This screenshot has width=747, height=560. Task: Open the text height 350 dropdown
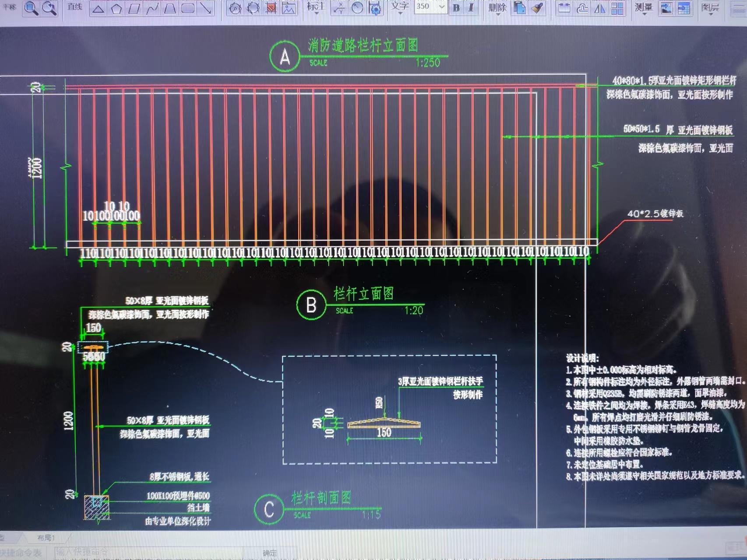[x=441, y=7]
